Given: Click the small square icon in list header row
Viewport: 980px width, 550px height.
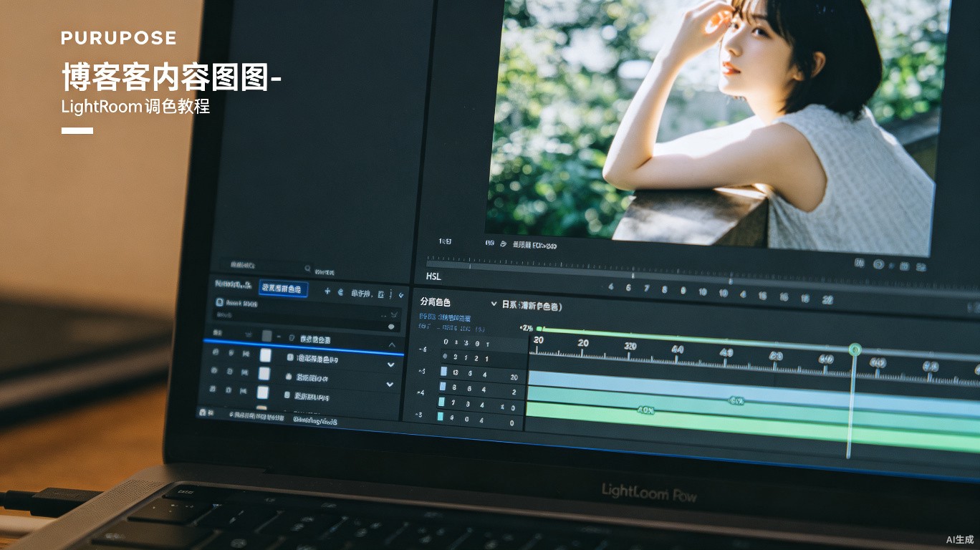Looking at the screenshot, I should tap(266, 336).
